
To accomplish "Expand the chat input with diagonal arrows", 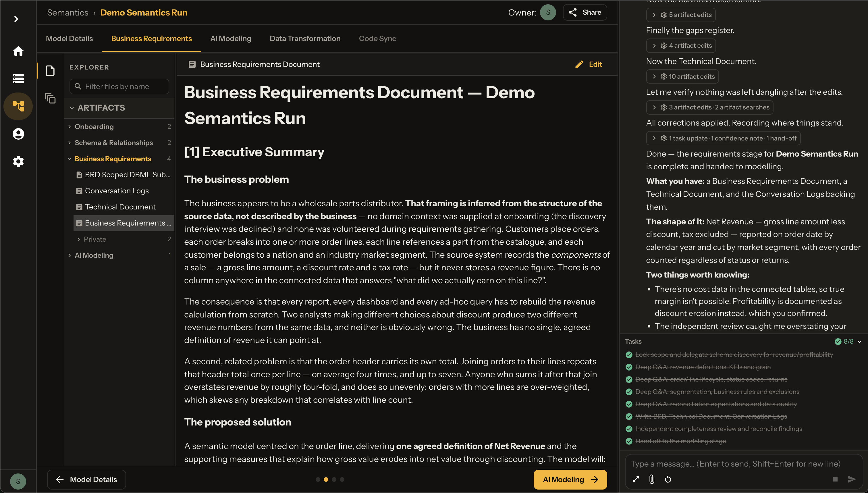I will 636,479.
